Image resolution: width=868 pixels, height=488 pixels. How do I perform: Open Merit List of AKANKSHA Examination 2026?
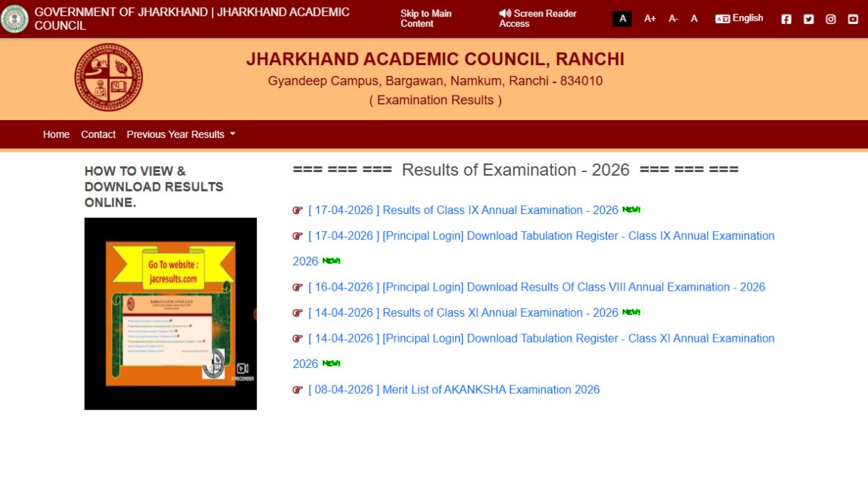tap(454, 390)
